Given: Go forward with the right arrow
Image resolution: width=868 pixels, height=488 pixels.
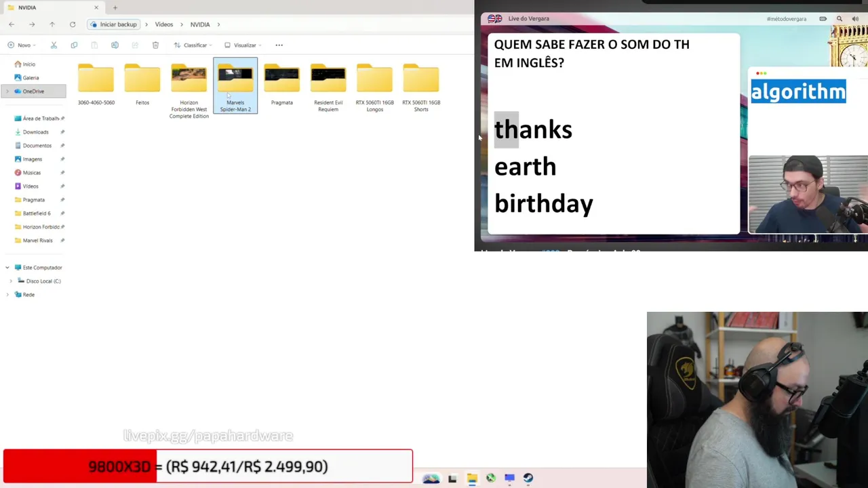Looking at the screenshot, I should click(32, 24).
